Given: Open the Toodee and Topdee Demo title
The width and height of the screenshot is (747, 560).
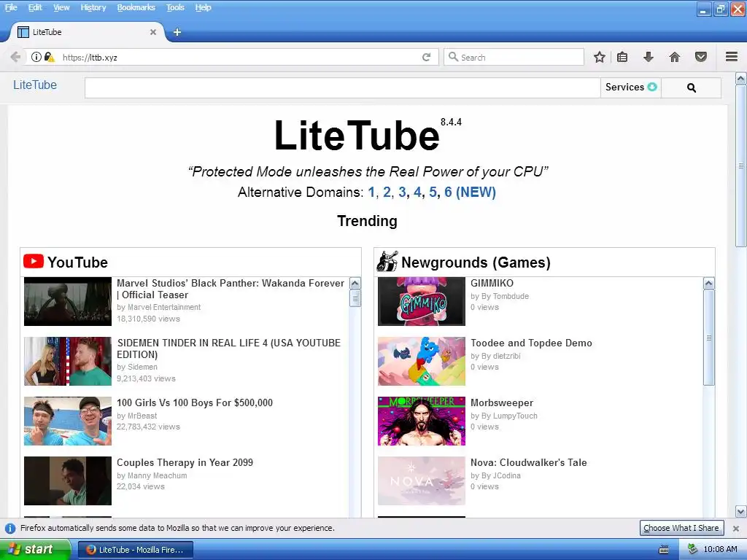Looking at the screenshot, I should click(x=531, y=343).
